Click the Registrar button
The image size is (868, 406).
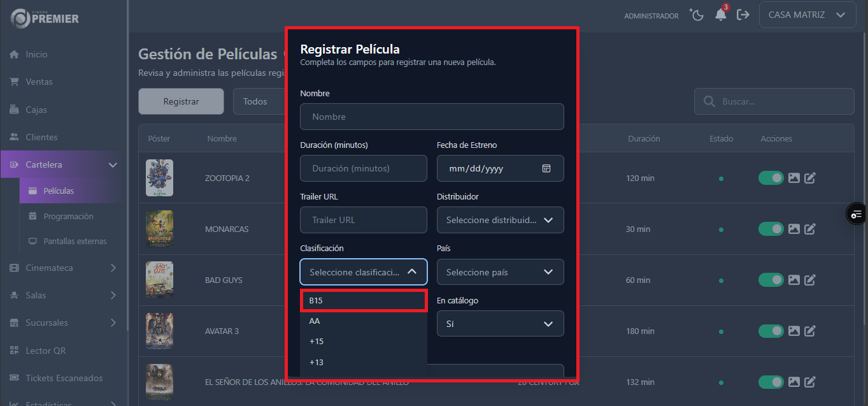point(181,101)
